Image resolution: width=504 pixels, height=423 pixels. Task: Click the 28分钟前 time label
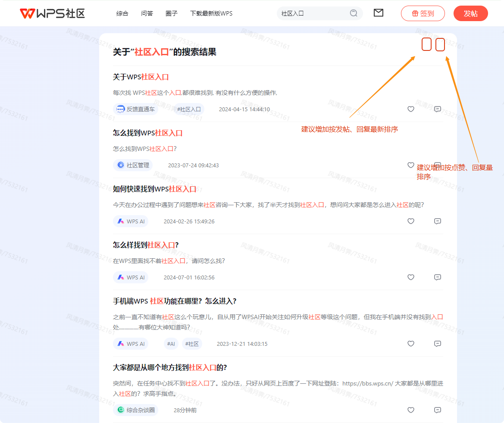[x=185, y=410]
